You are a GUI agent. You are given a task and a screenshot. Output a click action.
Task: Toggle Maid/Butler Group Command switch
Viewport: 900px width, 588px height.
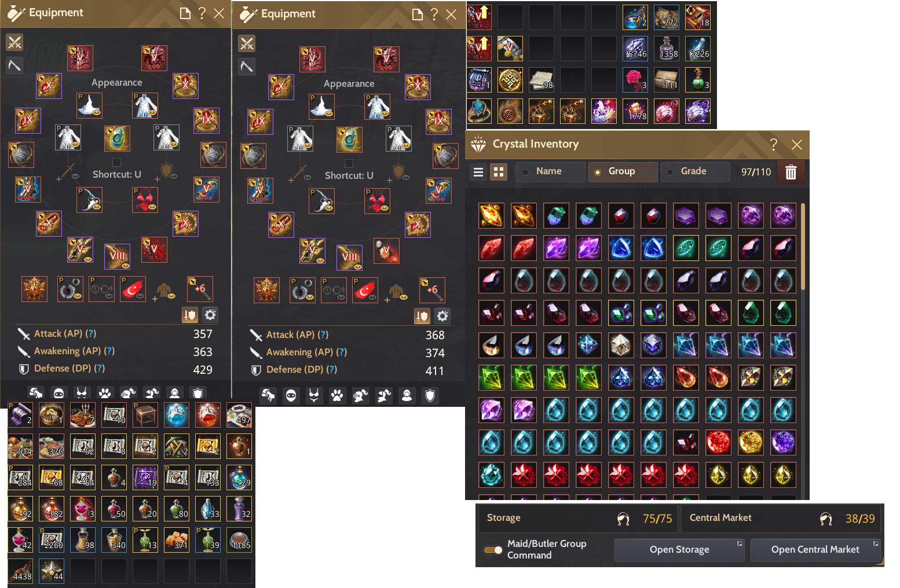[x=493, y=550]
